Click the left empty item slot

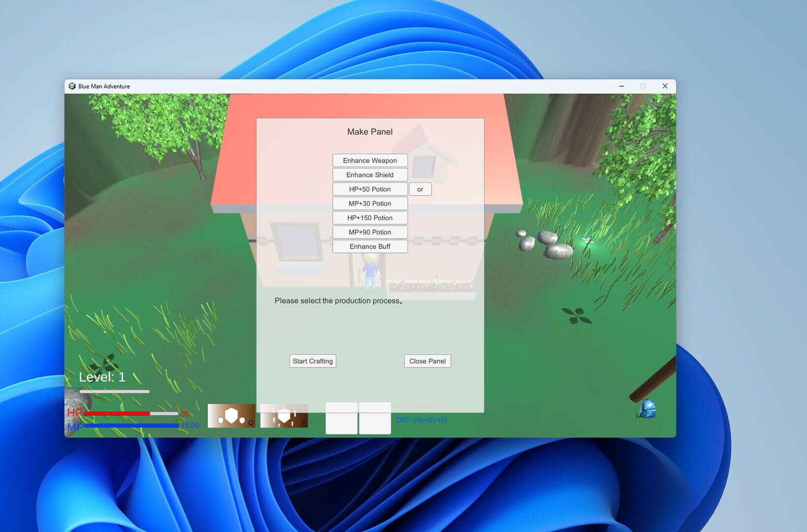[342, 418]
